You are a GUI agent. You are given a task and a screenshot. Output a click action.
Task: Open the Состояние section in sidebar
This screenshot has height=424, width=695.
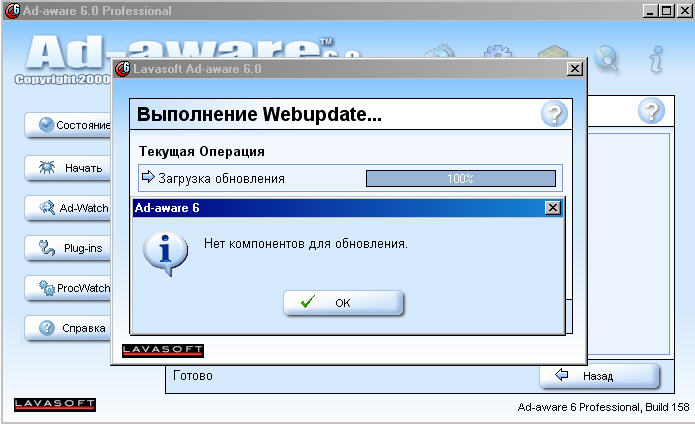tap(68, 125)
